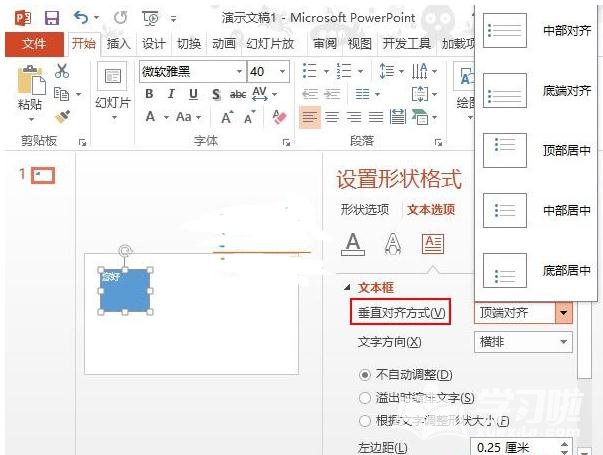
Task: Toggle Bold text formatting
Action: 149,94
